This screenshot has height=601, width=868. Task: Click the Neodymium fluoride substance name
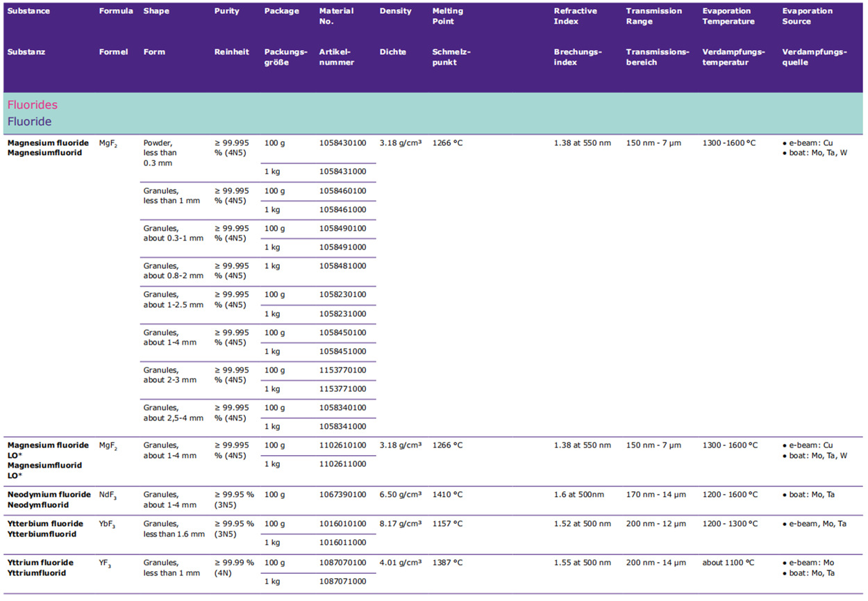pos(49,495)
